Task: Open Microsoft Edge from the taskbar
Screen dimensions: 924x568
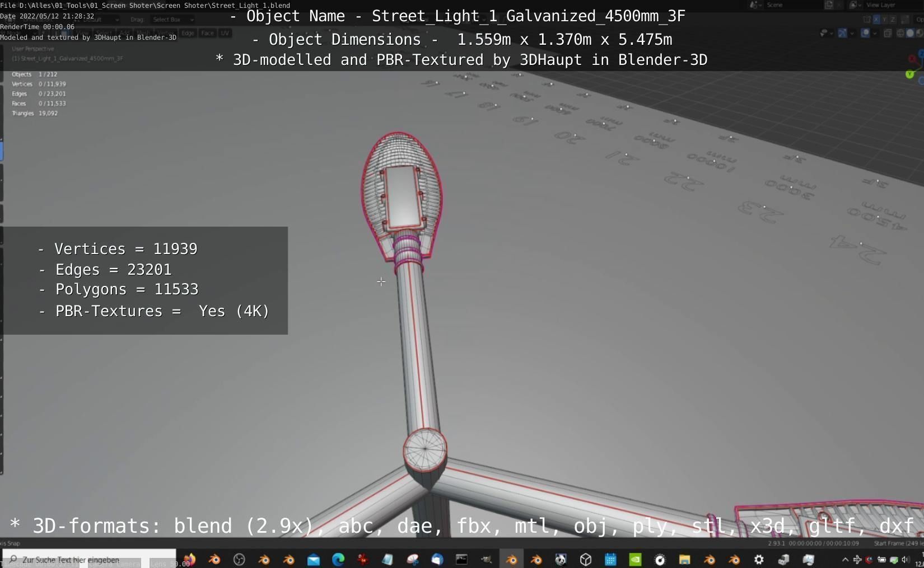Action: point(338,559)
